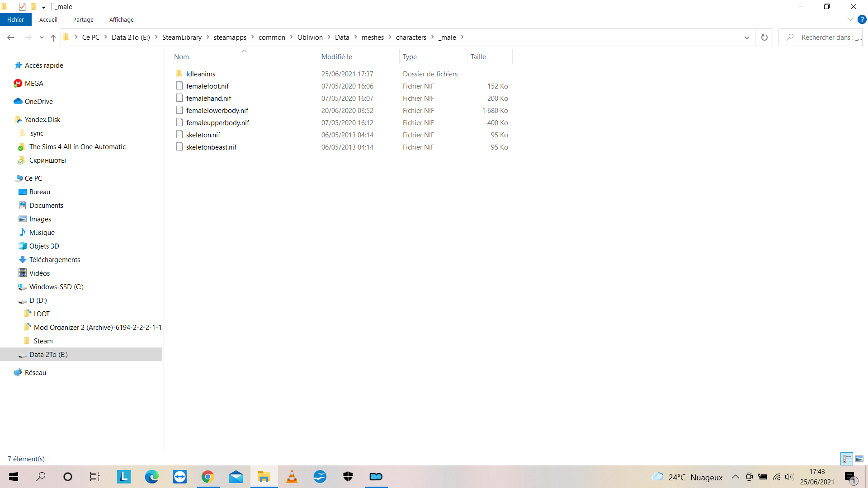Open VLC media player from taskbar
868x488 pixels.
[x=292, y=477]
